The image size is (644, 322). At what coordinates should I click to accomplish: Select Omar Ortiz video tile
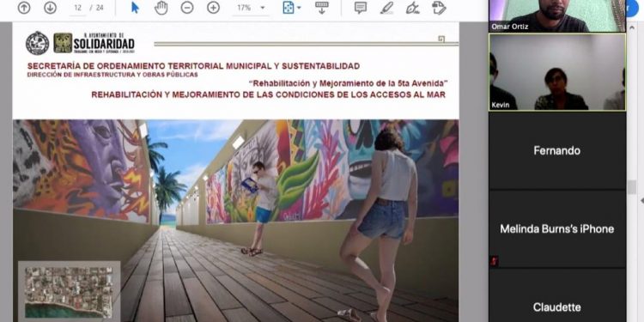tap(557, 15)
